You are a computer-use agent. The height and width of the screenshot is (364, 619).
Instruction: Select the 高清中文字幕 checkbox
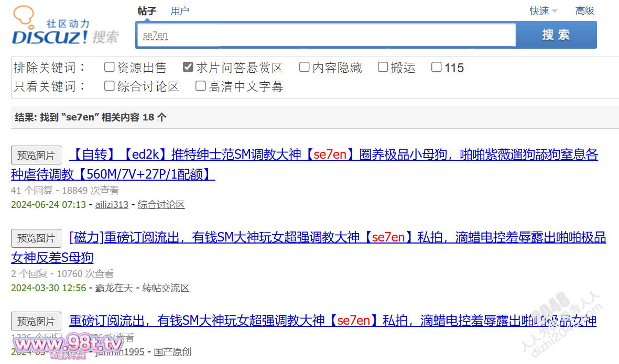tap(201, 86)
